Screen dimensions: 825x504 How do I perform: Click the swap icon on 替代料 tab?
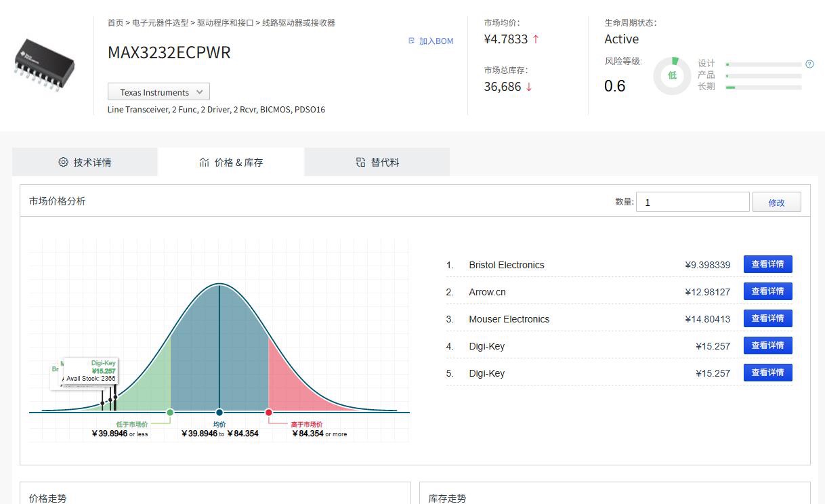(360, 162)
